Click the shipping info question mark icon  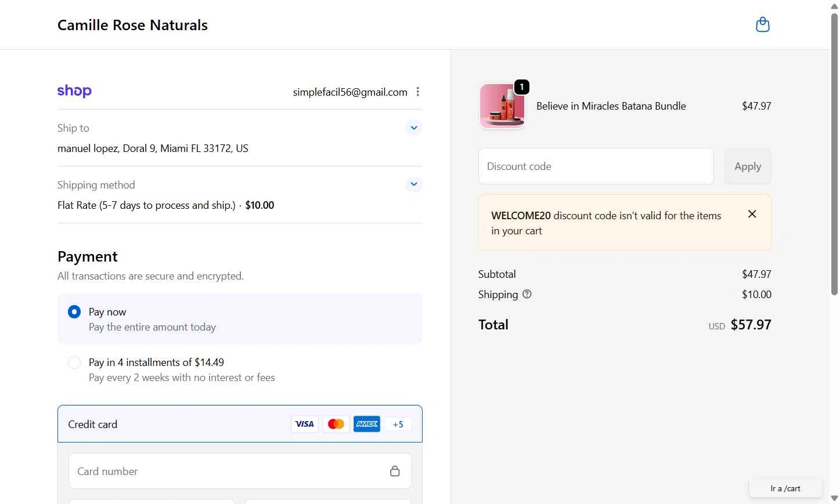[x=527, y=294]
